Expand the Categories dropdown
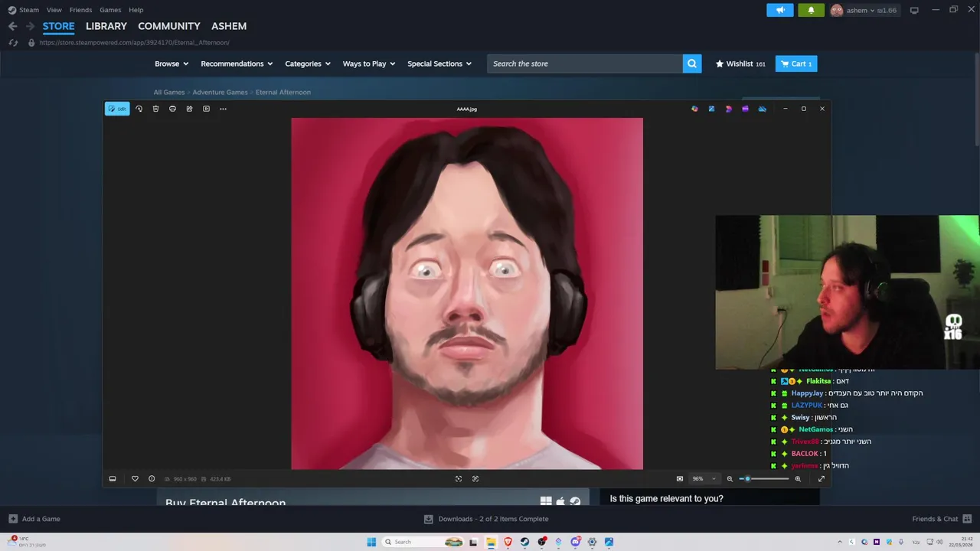 coord(308,64)
